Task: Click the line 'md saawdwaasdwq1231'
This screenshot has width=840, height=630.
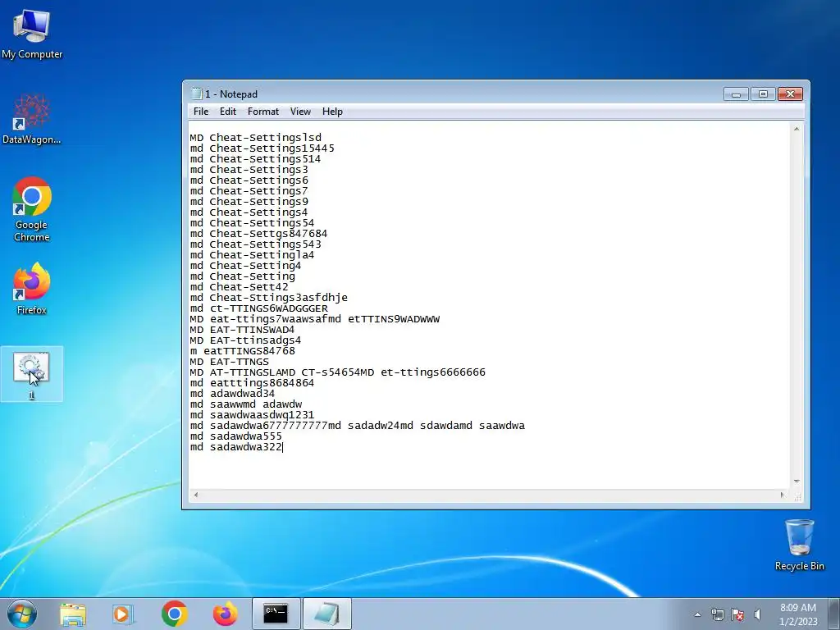Action: point(253,415)
